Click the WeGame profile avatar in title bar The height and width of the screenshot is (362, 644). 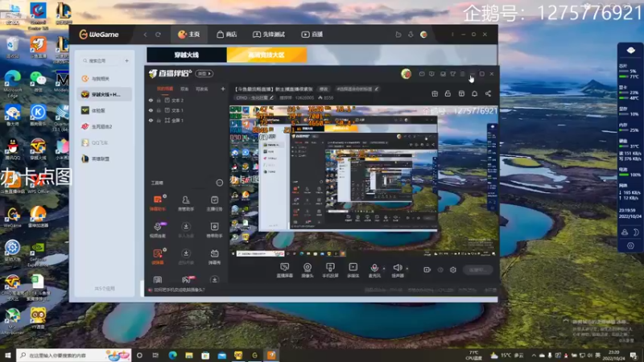click(423, 35)
